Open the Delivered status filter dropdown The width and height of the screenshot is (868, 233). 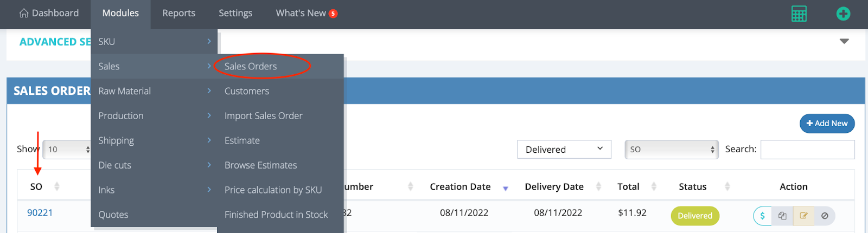564,150
